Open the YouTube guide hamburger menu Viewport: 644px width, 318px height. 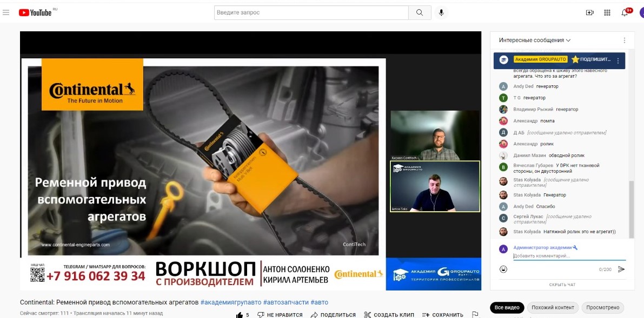6,12
